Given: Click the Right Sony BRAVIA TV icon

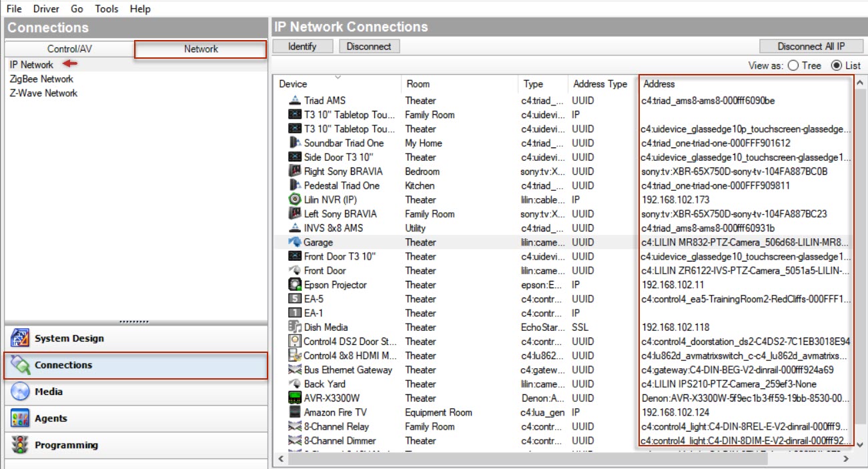Looking at the screenshot, I should [x=295, y=171].
